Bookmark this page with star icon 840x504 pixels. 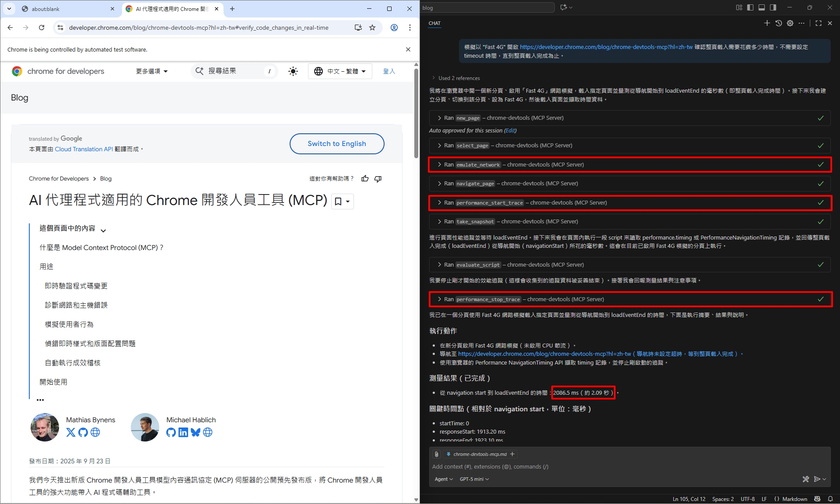point(372,28)
